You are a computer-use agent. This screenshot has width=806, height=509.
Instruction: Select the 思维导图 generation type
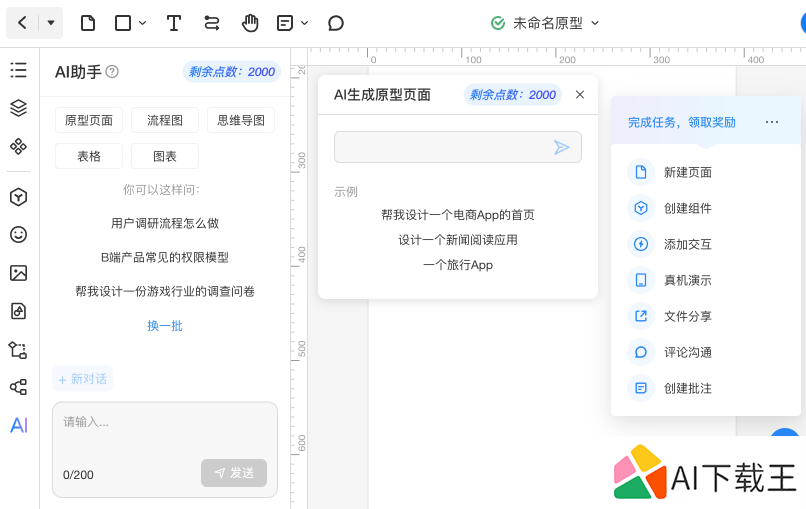[240, 121]
